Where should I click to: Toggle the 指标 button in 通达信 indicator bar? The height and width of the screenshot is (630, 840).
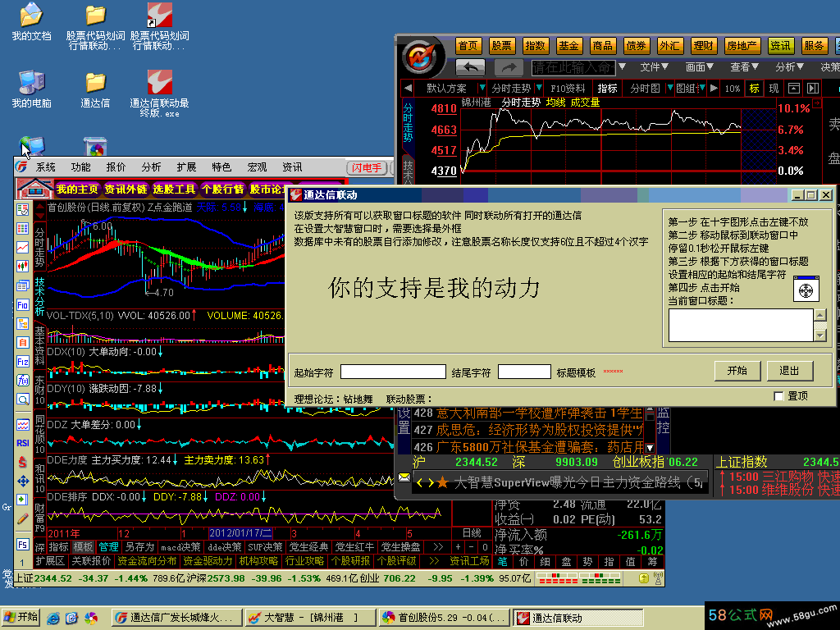tap(58, 547)
